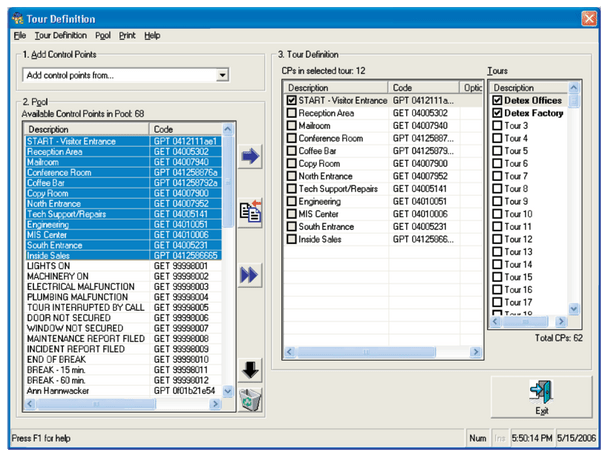
Task: Click the Tour Definition title bar icon
Action: pyautogui.click(x=18, y=18)
